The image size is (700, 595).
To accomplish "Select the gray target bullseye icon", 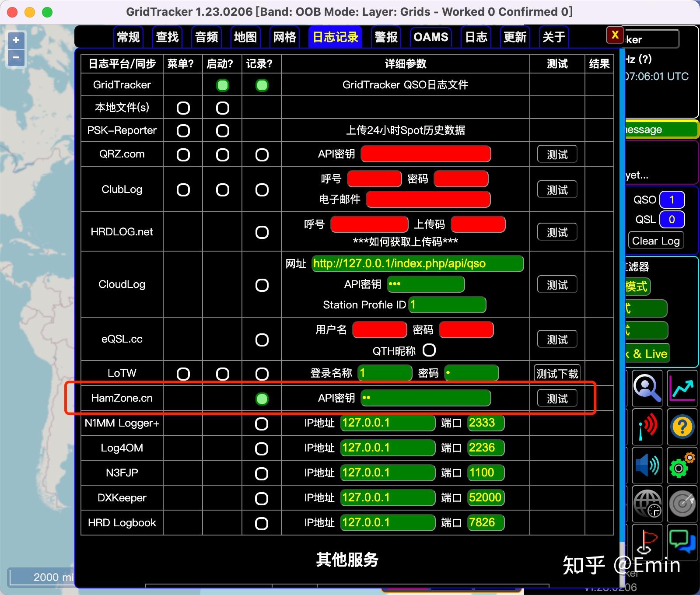I will (682, 504).
